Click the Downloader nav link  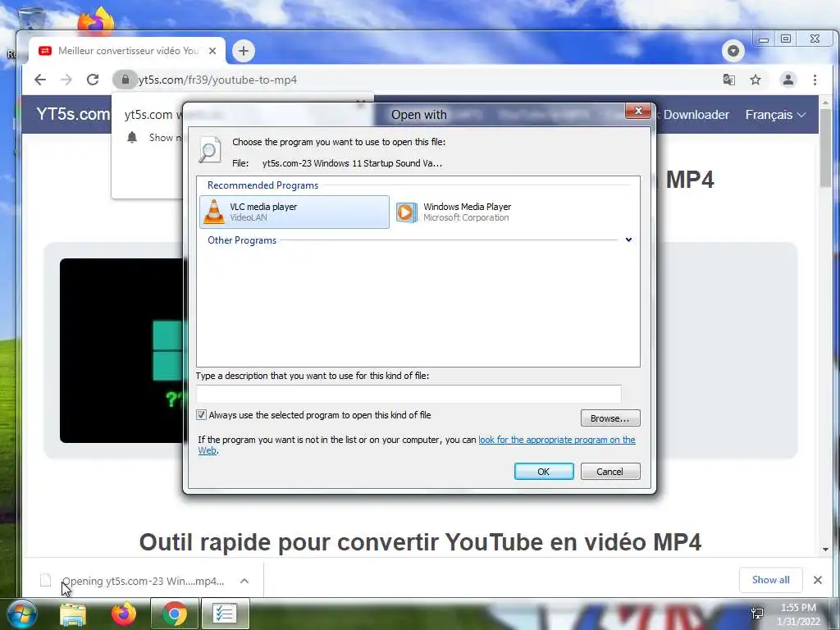(x=696, y=115)
